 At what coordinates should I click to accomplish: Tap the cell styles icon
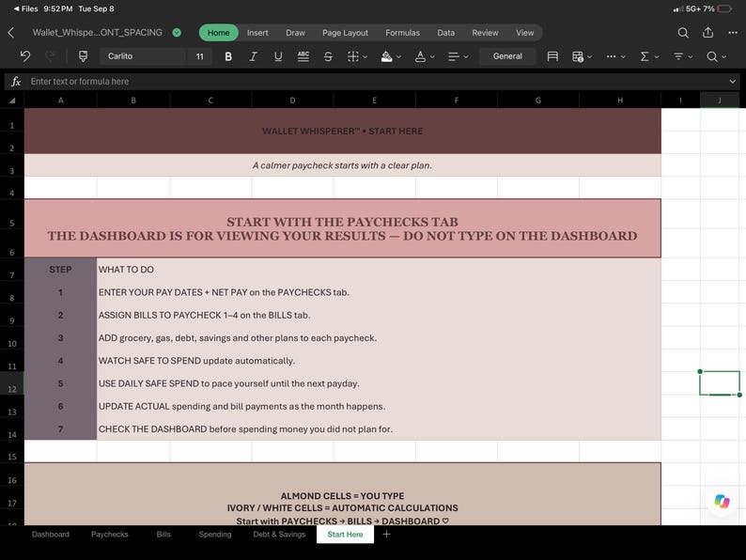tap(552, 56)
